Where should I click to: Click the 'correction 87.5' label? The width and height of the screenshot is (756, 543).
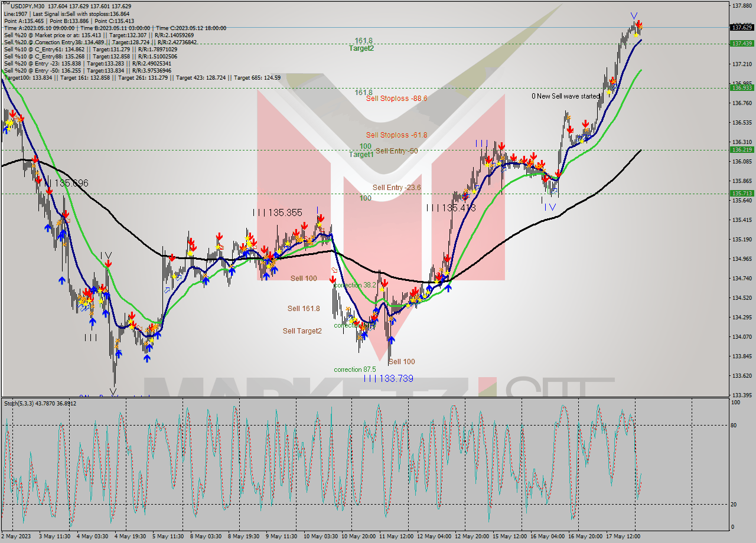[355, 369]
